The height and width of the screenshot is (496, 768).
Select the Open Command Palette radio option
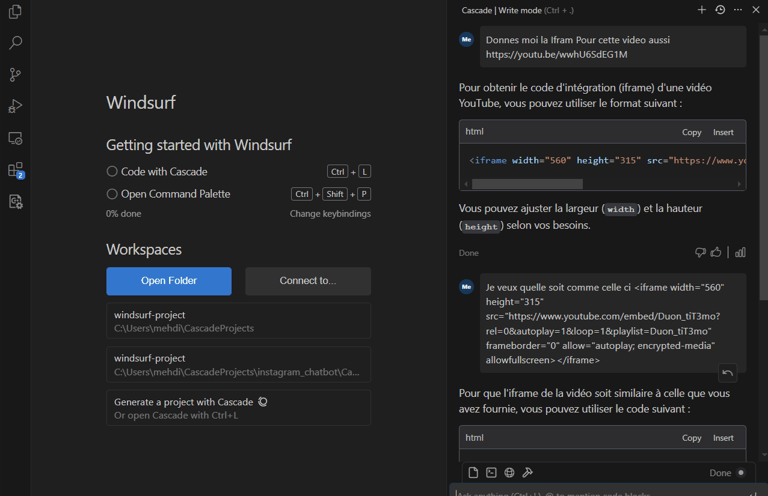pos(112,194)
